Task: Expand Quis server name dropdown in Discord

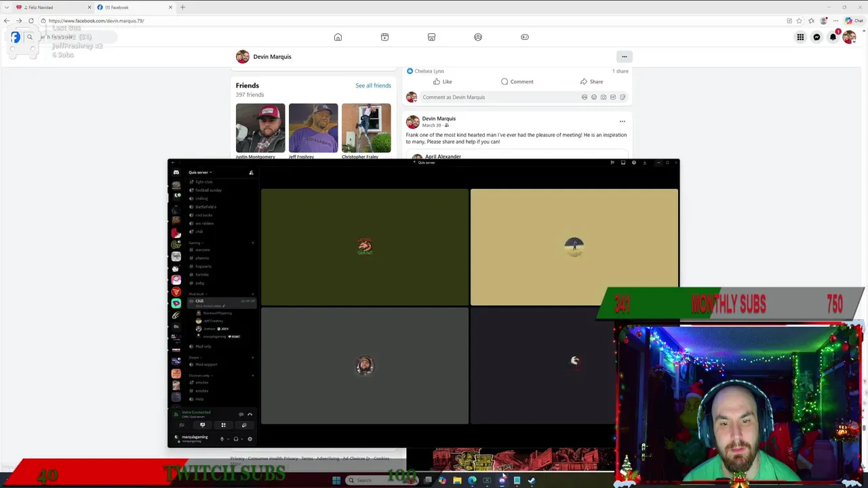Action: (200, 172)
